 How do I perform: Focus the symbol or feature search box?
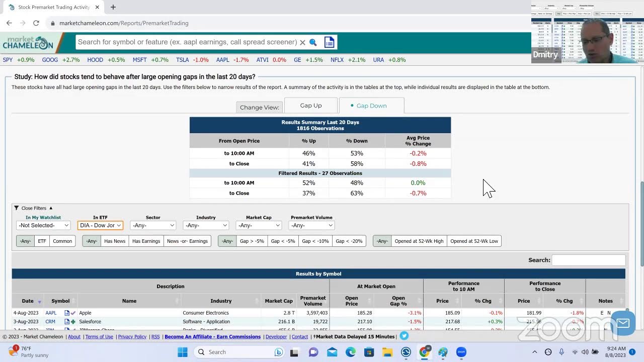[187, 42]
